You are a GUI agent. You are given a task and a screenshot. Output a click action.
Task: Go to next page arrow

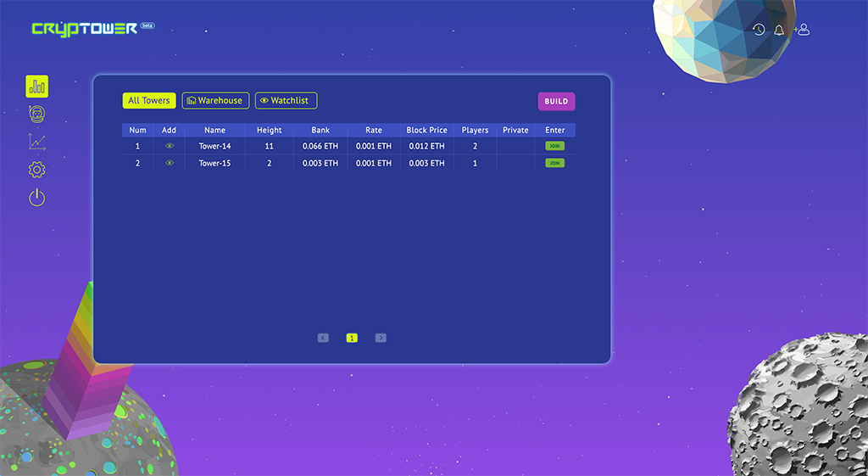(381, 338)
